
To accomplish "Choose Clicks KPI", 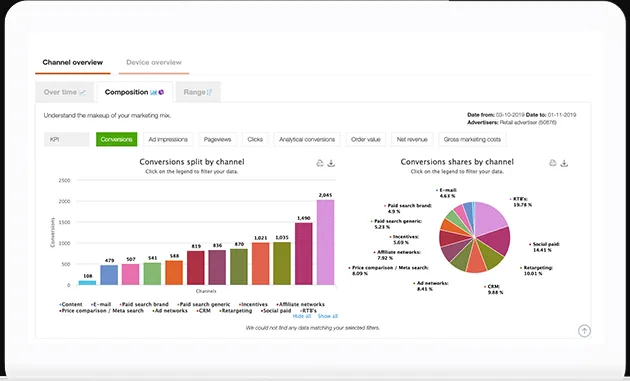I will (x=255, y=139).
